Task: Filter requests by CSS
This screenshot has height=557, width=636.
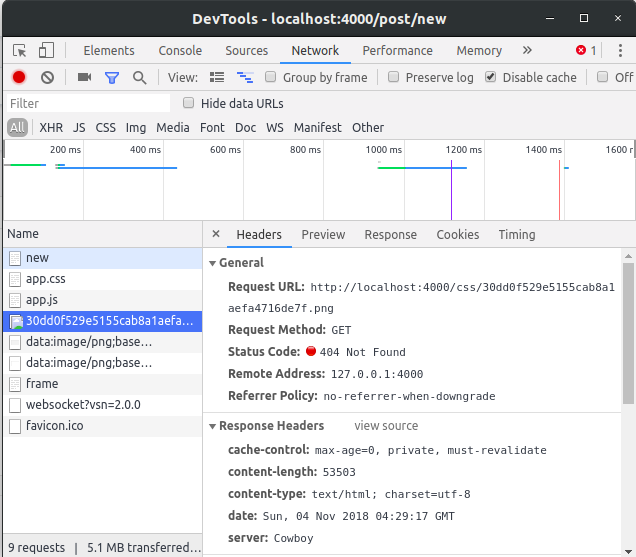Action: pyautogui.click(x=105, y=128)
